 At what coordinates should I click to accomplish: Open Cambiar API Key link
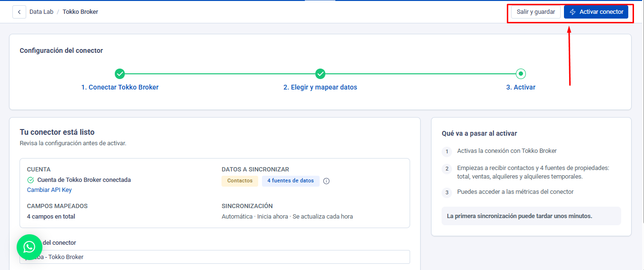[x=50, y=190]
